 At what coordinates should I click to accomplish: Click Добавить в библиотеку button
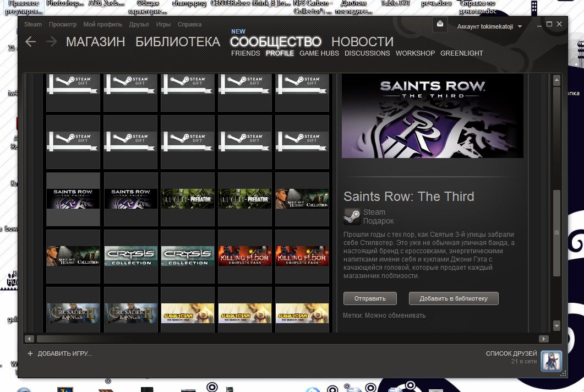[x=454, y=298]
